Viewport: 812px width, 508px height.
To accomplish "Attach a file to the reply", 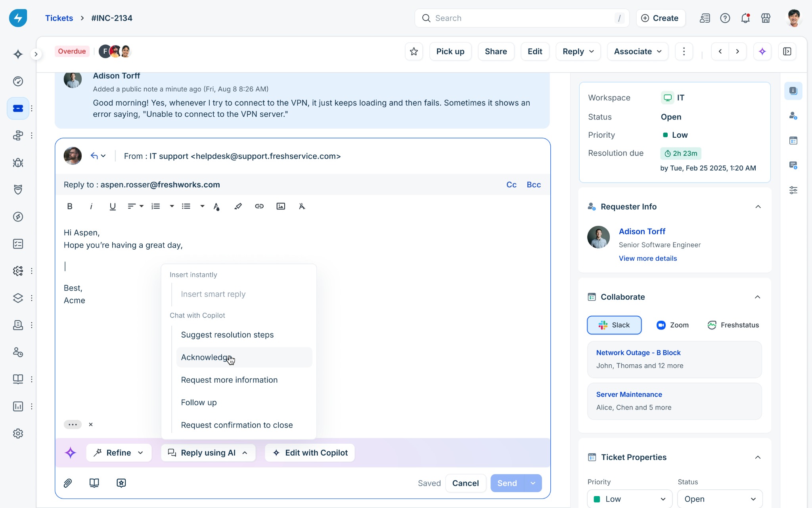I will [x=68, y=483].
